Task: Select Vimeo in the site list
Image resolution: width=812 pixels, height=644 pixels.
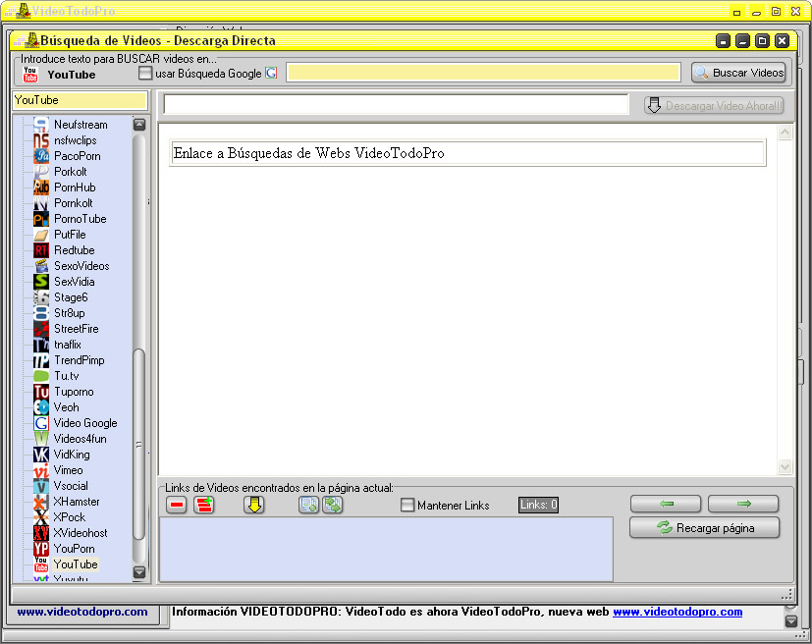Action: coord(69,470)
